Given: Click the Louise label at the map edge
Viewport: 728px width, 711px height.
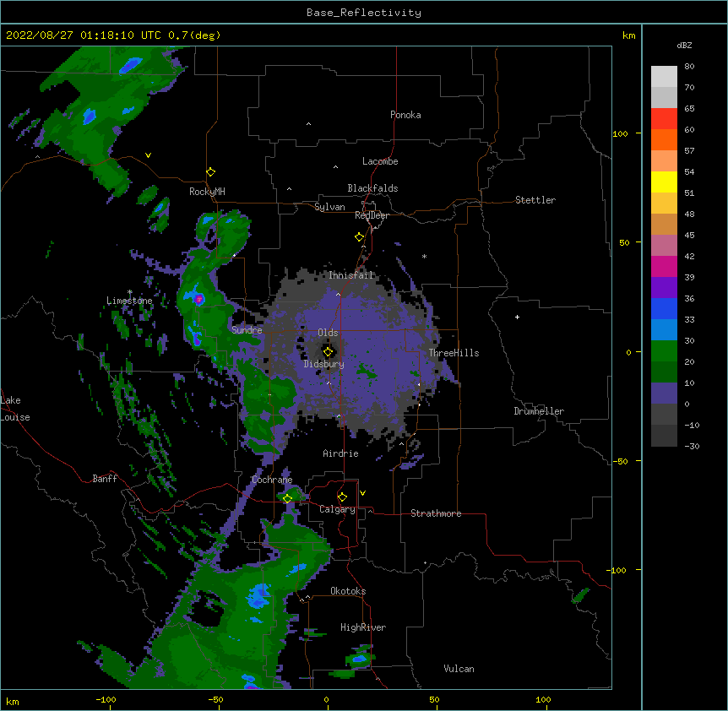Looking at the screenshot, I should pos(15,417).
